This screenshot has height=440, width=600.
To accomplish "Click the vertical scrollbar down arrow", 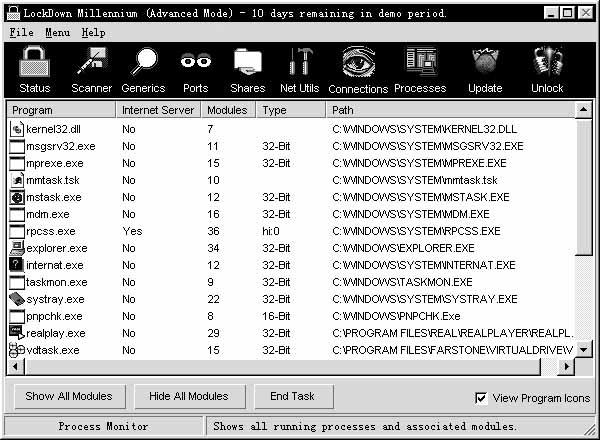I will [584, 349].
